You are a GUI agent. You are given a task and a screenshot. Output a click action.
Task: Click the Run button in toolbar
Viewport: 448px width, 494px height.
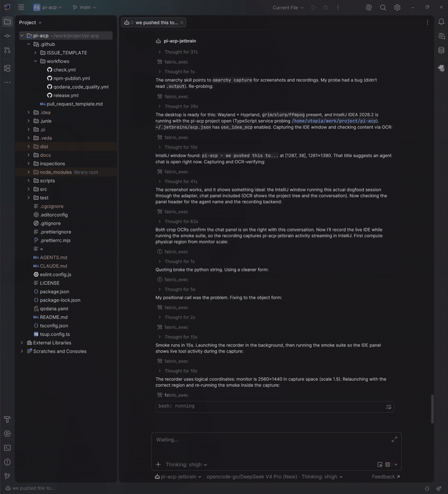pyautogui.click(x=314, y=7)
